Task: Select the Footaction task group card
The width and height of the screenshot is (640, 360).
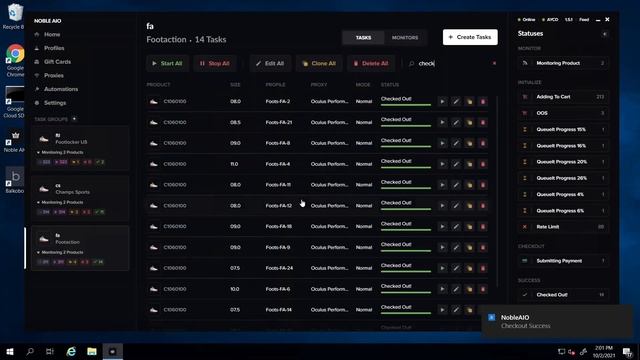Action: point(80,248)
